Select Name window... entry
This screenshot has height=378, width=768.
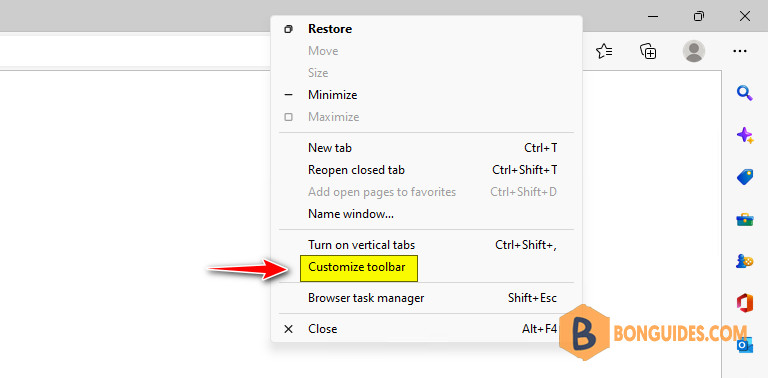(426, 214)
